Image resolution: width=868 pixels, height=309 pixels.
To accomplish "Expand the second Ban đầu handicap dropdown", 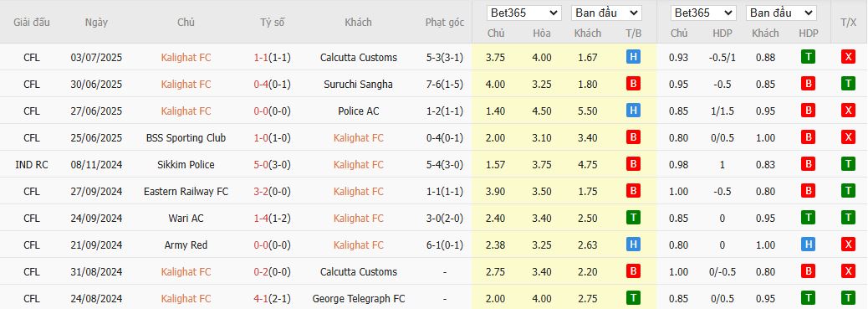I will pos(781,13).
